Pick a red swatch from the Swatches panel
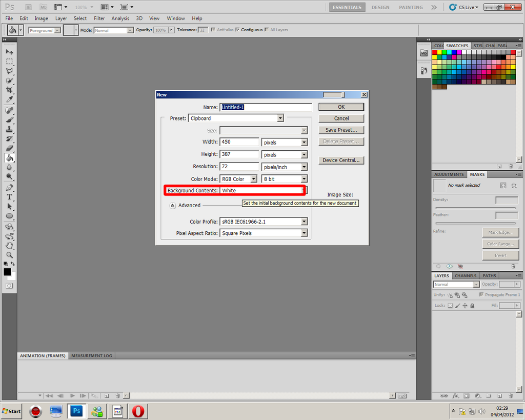Image resolution: width=525 pixels, height=420 pixels. (435, 52)
